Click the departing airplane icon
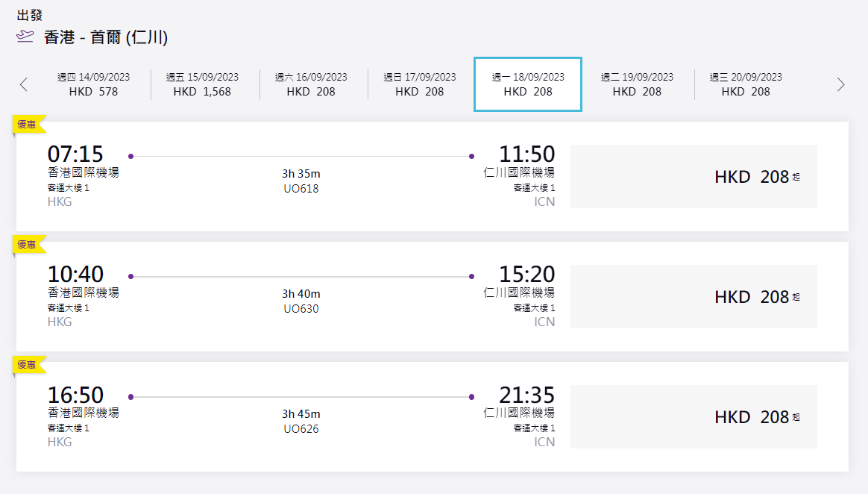Screen dimensions: 868x494 pyautogui.click(x=25, y=37)
